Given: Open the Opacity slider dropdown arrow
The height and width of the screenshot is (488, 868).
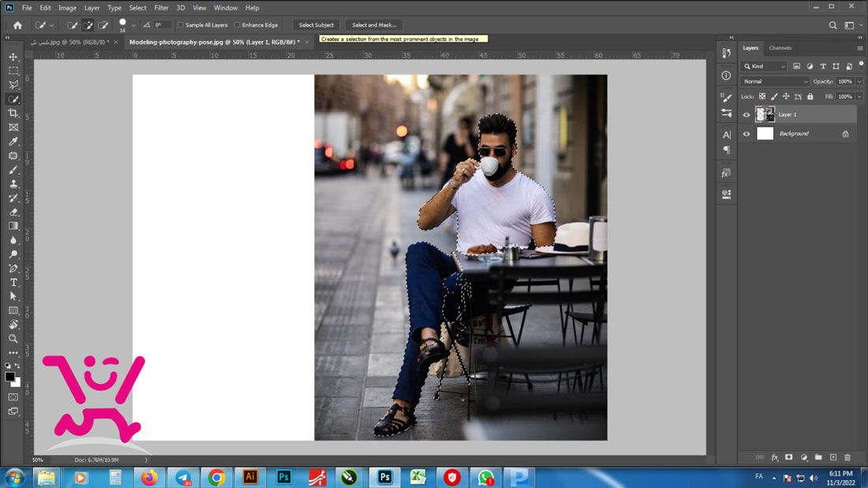Looking at the screenshot, I should tap(859, 81).
